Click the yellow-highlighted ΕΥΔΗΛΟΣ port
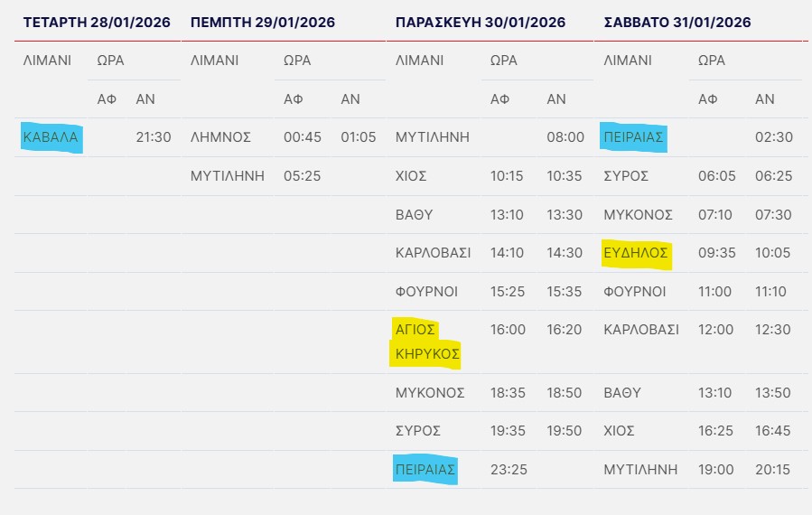Screen dimensions: 812x515 pyautogui.click(x=637, y=253)
